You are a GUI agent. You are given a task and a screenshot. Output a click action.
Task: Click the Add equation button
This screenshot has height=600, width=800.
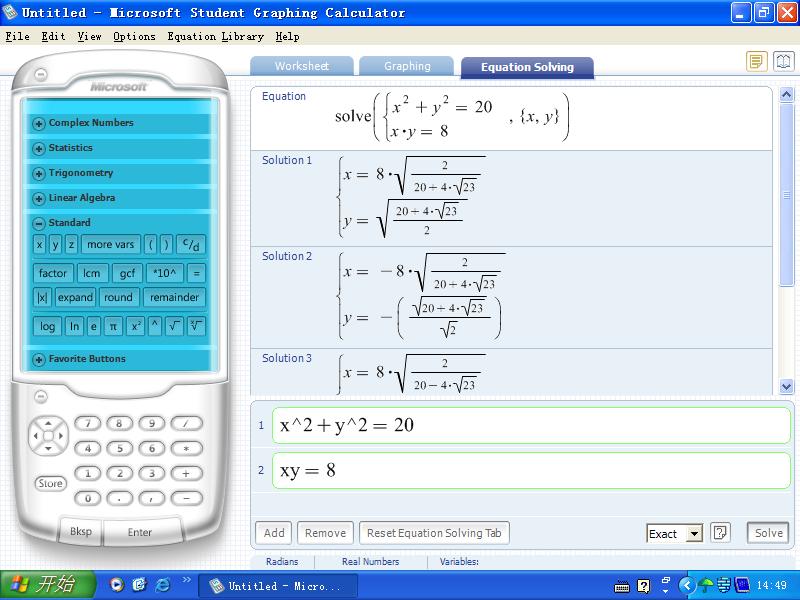click(273, 533)
